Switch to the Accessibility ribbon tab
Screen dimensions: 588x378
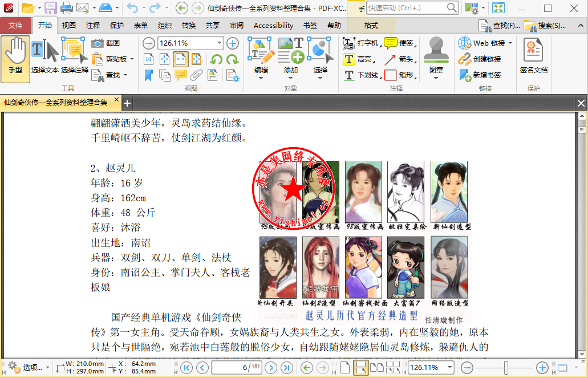tap(273, 26)
